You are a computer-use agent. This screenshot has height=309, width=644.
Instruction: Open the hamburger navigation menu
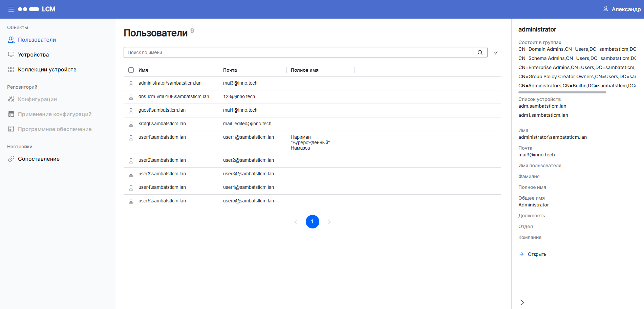(x=11, y=9)
